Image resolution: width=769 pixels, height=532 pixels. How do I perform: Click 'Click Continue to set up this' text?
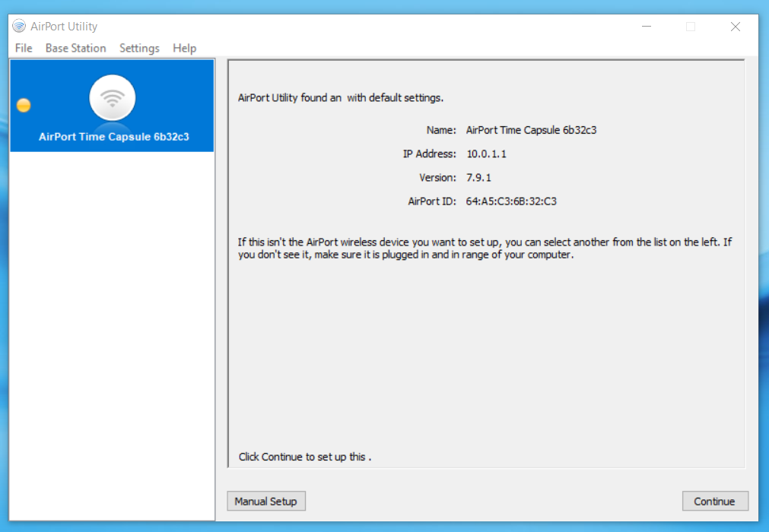click(x=305, y=457)
